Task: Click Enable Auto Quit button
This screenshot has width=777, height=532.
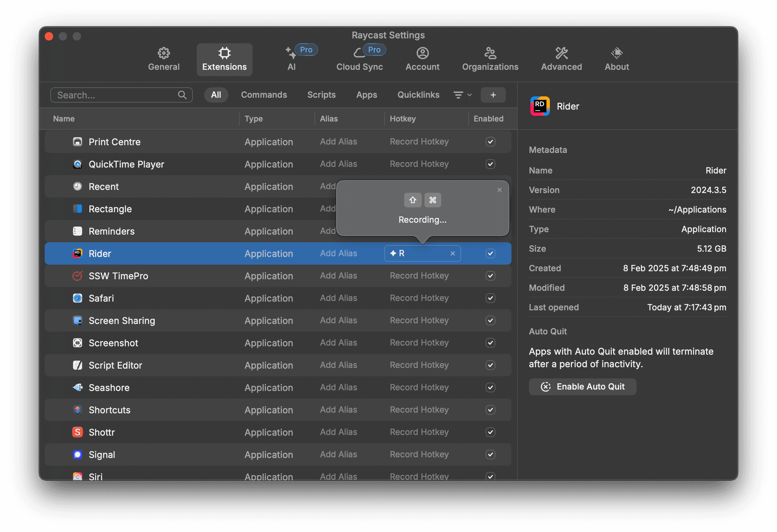Action: 582,387
